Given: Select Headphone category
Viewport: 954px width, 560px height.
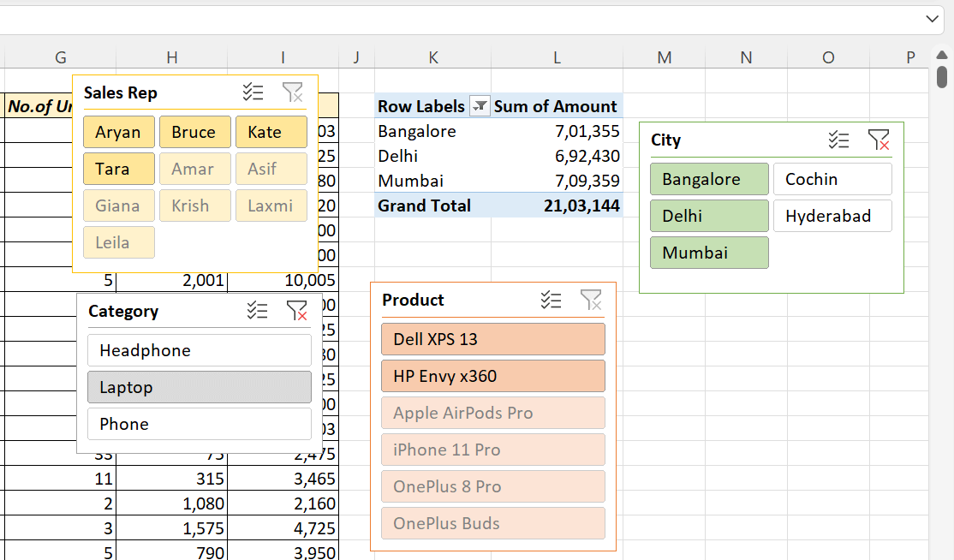Looking at the screenshot, I should pyautogui.click(x=200, y=350).
